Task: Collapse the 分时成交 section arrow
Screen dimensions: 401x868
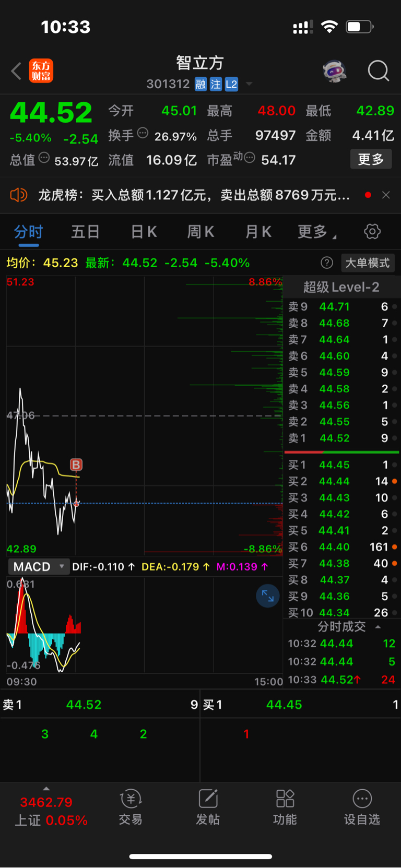Action: click(x=378, y=627)
